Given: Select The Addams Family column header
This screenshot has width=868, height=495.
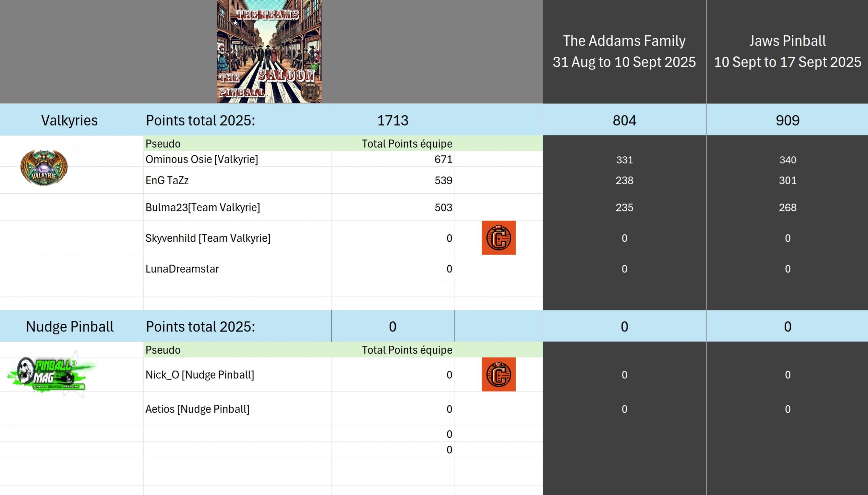Looking at the screenshot, I should click(x=624, y=51).
